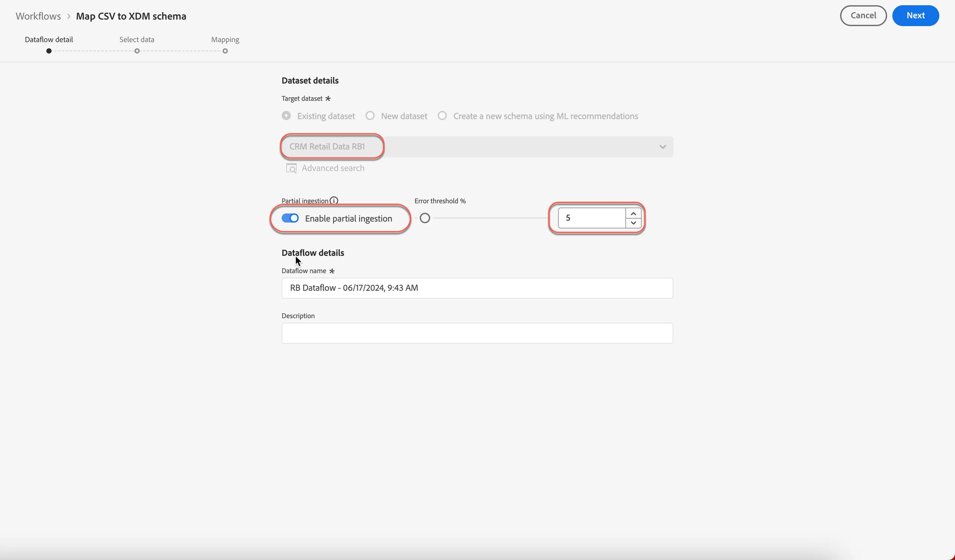Click the error threshold number field showing 5
The height and width of the screenshot is (560, 955).
click(x=591, y=218)
